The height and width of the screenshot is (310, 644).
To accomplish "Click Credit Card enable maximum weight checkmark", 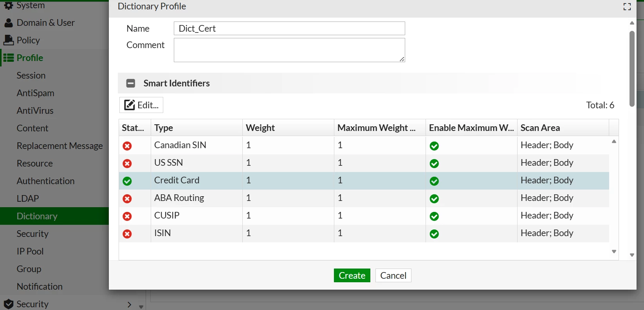I will [x=434, y=181].
